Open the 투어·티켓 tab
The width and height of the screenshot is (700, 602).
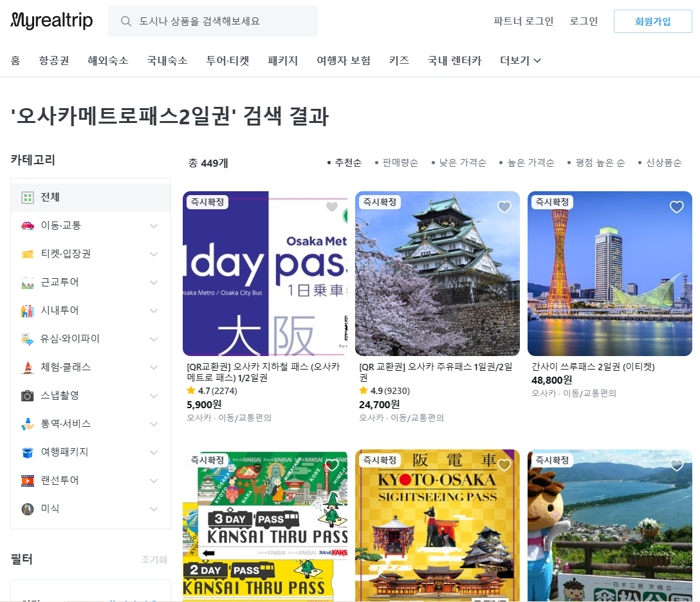228,61
